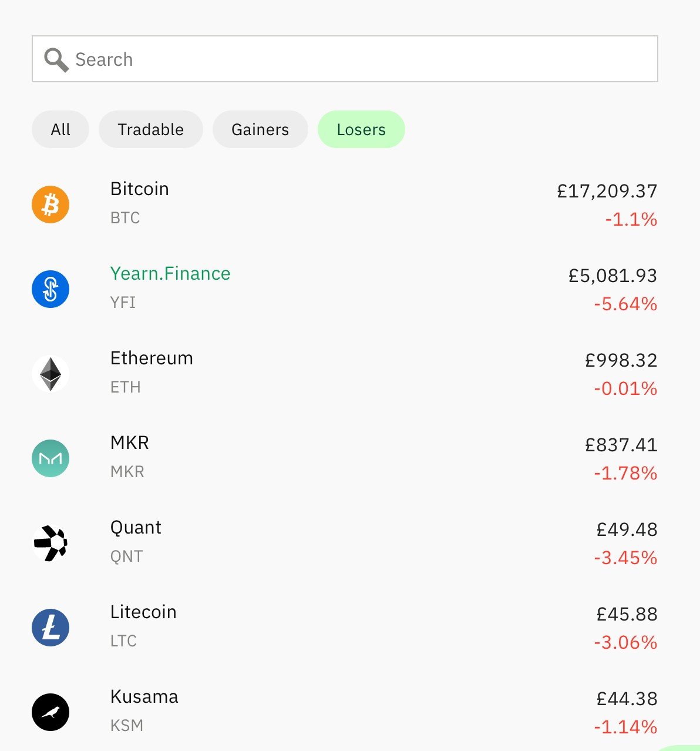Click the MKR price £837.41
Image resolution: width=700 pixels, height=751 pixels.
(621, 445)
